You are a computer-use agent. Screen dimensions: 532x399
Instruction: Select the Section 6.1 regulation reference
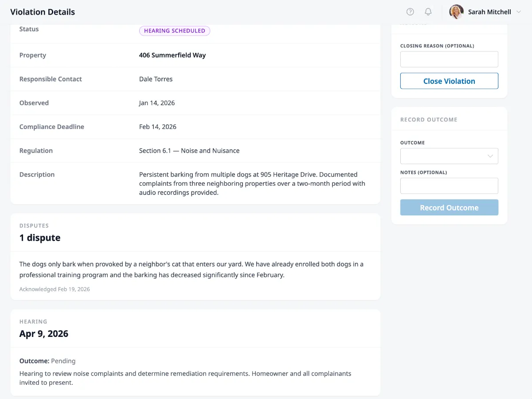[189, 150]
